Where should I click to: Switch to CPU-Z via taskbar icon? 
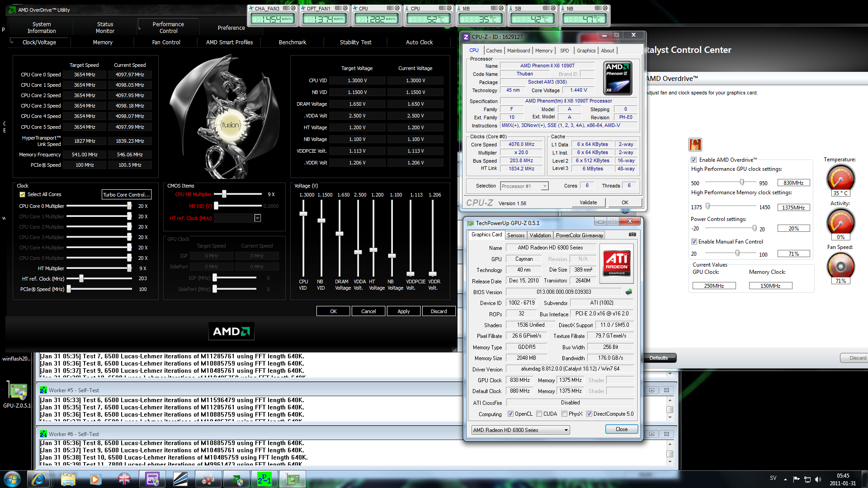click(x=152, y=479)
